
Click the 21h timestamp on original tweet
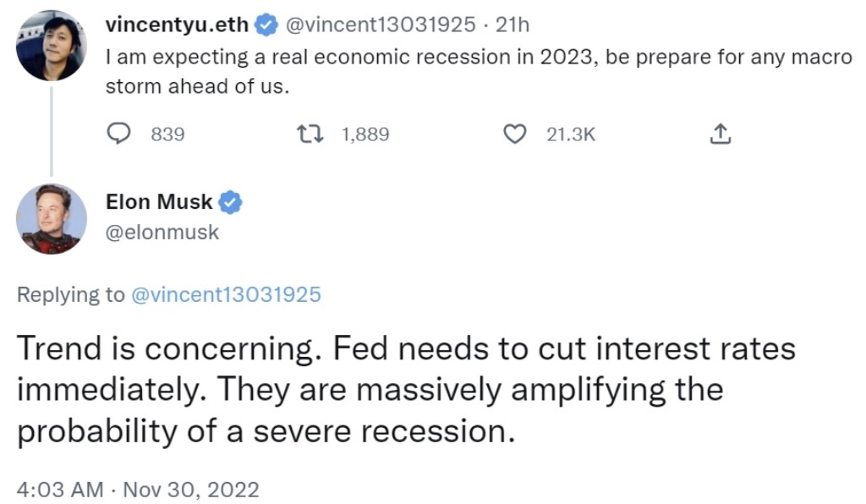pos(512,25)
